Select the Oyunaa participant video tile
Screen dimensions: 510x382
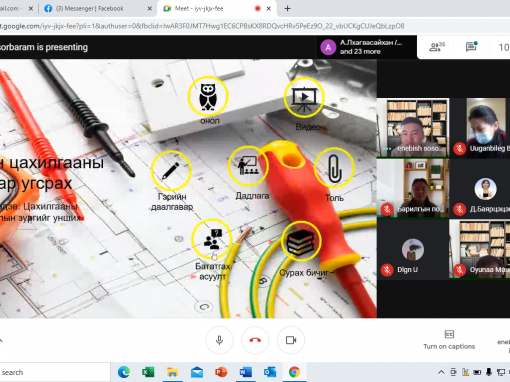[x=480, y=249]
